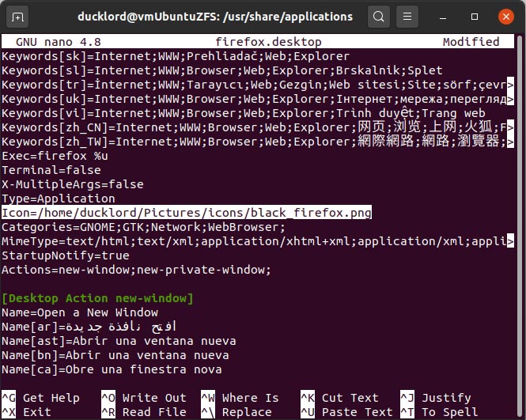Viewport: 526px width, 420px height.
Task: Click the Name[bn]=Abrir una ventana nueva line
Action: (115, 355)
